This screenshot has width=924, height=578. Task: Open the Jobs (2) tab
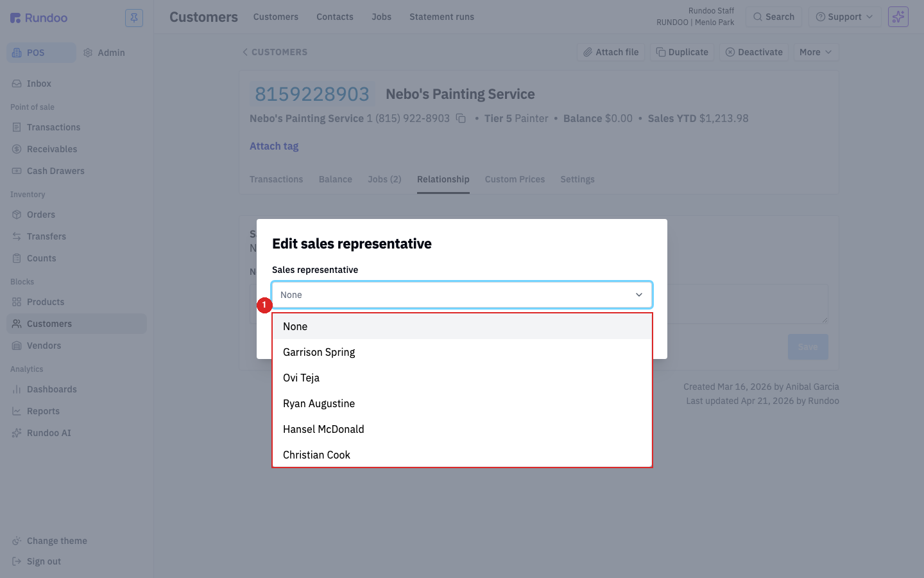pyautogui.click(x=384, y=179)
